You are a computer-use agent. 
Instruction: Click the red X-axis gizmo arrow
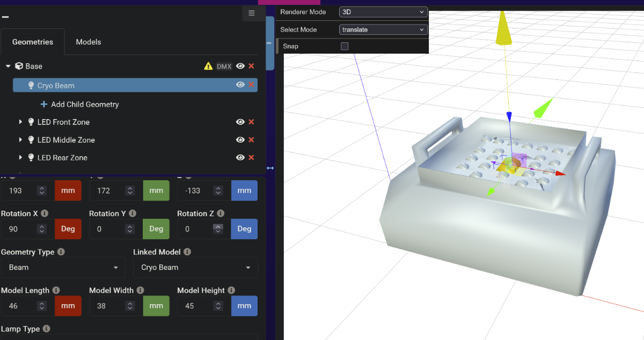coord(560,174)
